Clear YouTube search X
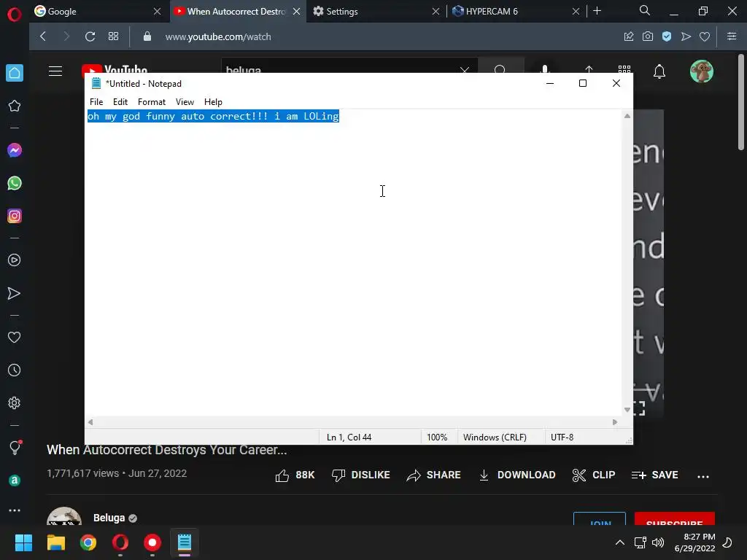Screen dimensions: 747x560 coord(465,69)
